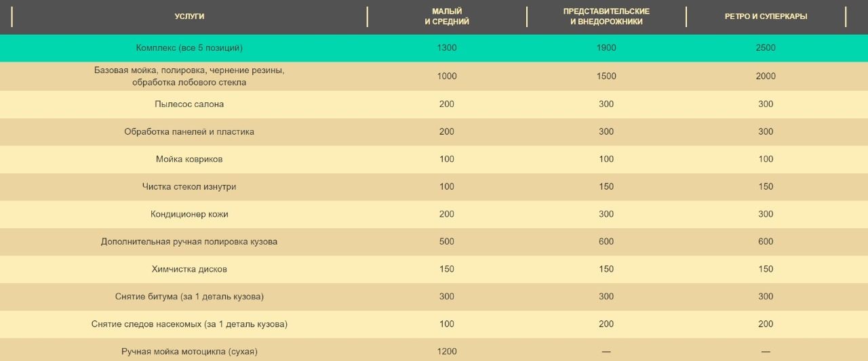Click the 1300 price for Комплекс
Viewport: 868px width, 361px height.
coord(447,48)
